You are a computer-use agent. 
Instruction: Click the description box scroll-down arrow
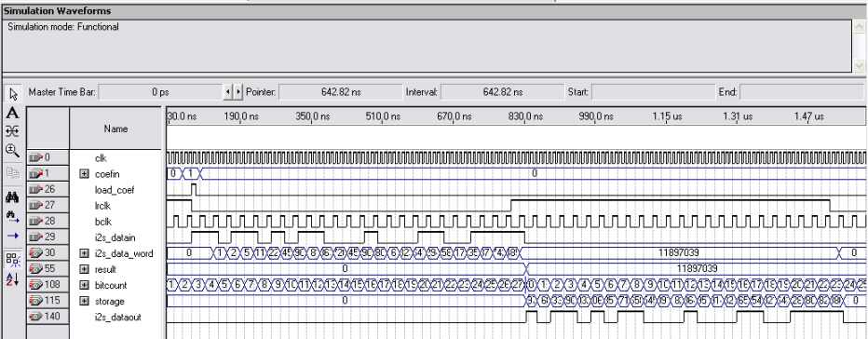click(x=858, y=65)
